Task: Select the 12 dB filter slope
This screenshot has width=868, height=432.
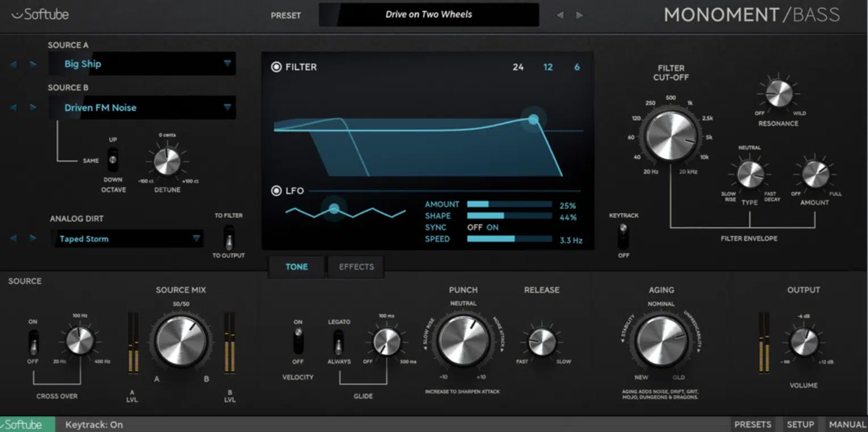Action: pyautogui.click(x=548, y=67)
